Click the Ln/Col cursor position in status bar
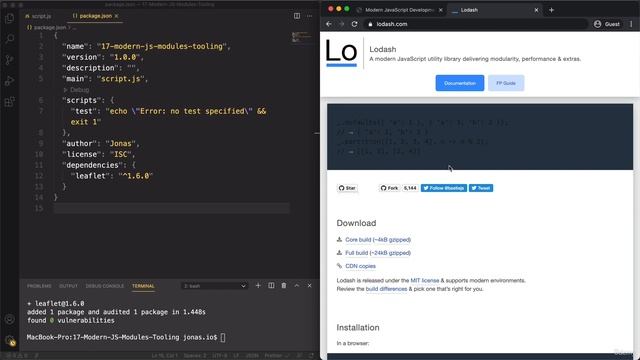Image resolution: width=640 pixels, height=360 pixels. 164,356
